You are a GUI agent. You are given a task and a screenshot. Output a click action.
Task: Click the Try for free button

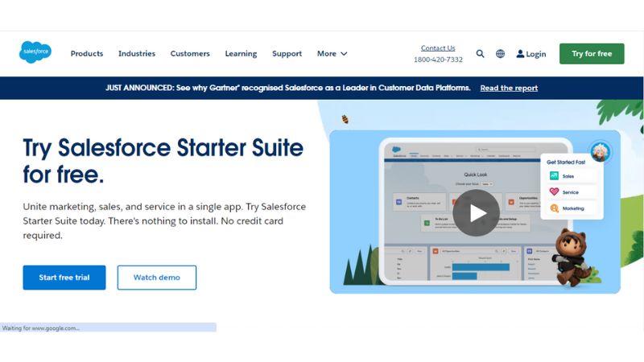pos(592,54)
